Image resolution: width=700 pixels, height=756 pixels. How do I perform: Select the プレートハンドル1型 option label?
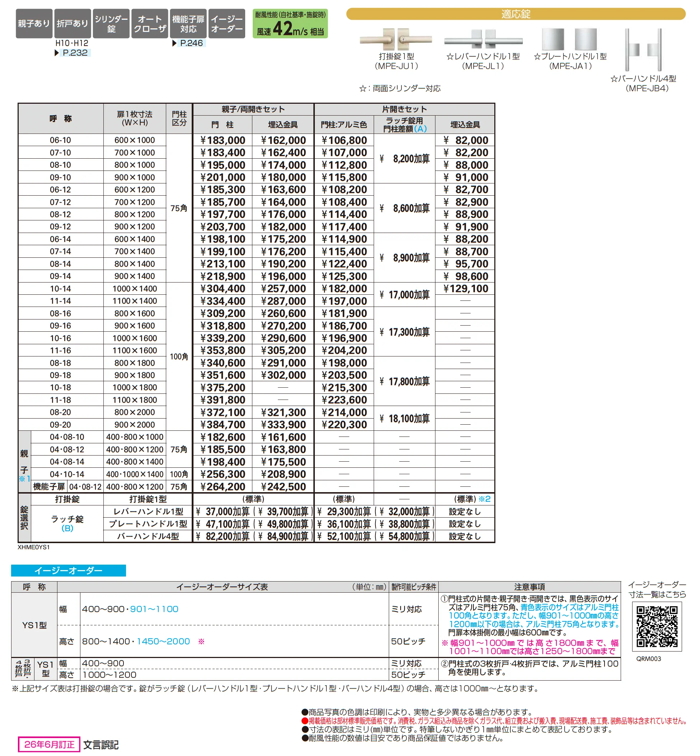click(x=148, y=524)
